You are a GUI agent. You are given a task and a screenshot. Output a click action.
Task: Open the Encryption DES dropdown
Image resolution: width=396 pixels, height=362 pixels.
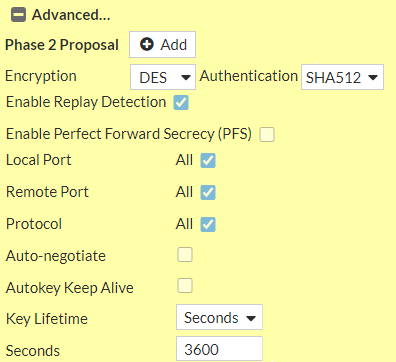pos(163,77)
